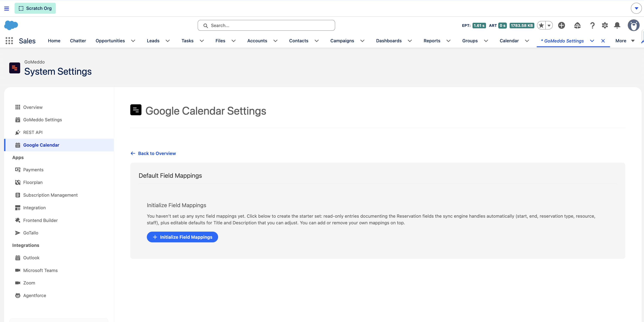Open the hamburger menu beside Scratch Org
Image resolution: width=644 pixels, height=322 pixels.
click(7, 9)
